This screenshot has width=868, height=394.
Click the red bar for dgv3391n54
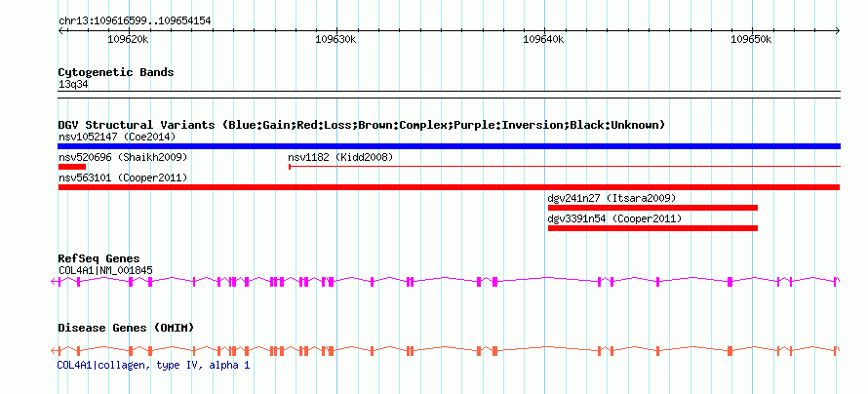[652, 228]
